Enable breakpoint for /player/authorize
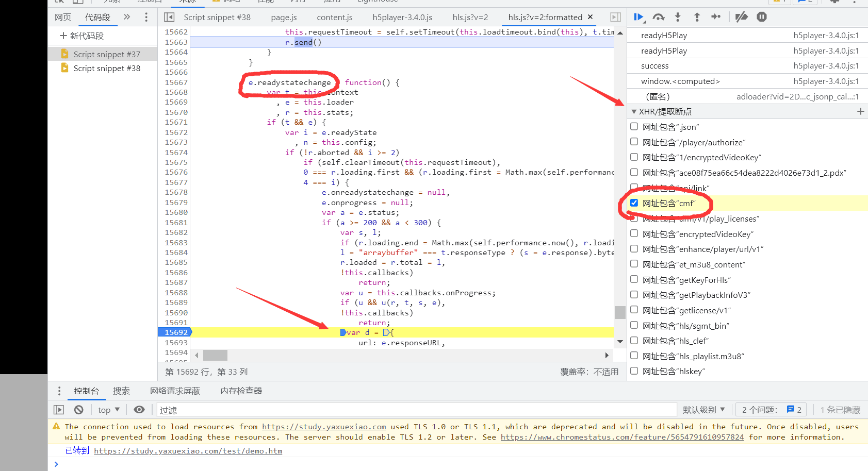868x471 pixels. [x=634, y=142]
